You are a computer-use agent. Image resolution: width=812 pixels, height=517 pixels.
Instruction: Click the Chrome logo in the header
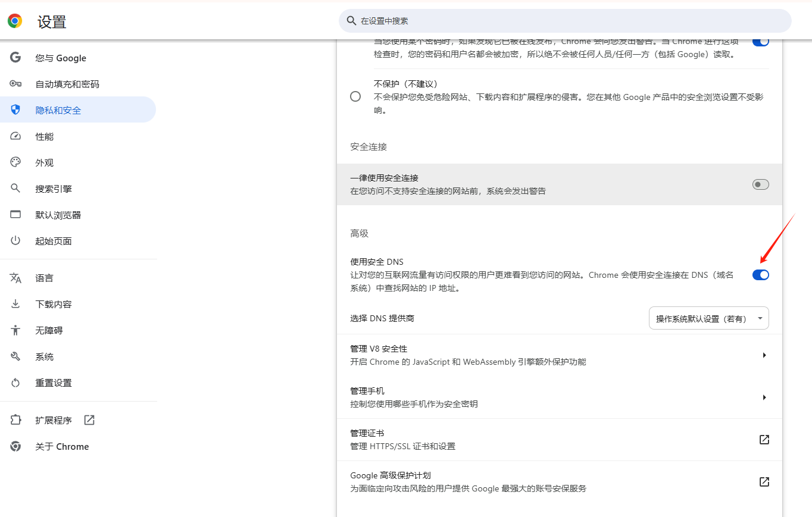click(x=15, y=21)
